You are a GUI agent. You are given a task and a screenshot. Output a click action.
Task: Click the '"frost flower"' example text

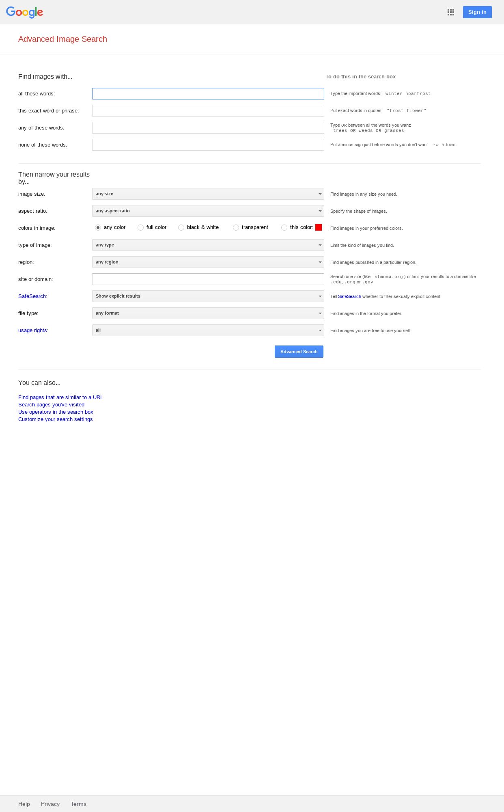[407, 111]
